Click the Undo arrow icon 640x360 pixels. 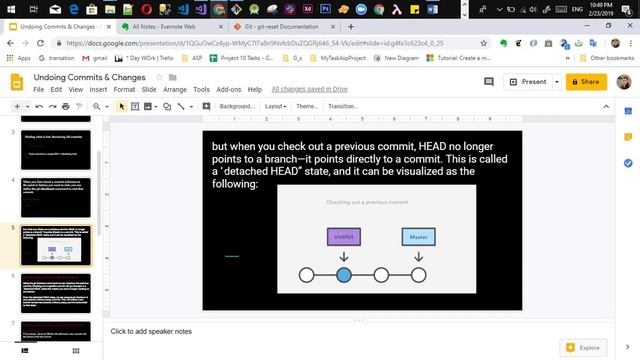(x=39, y=107)
